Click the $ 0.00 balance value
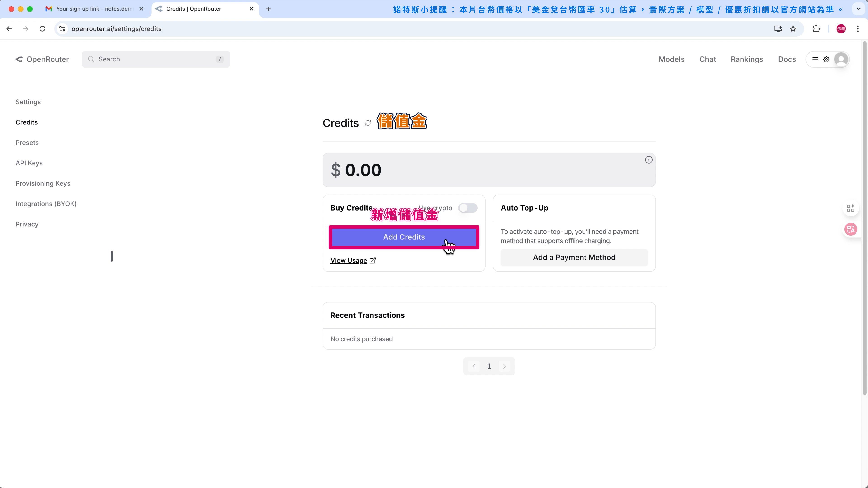The height and width of the screenshot is (488, 868). (356, 170)
